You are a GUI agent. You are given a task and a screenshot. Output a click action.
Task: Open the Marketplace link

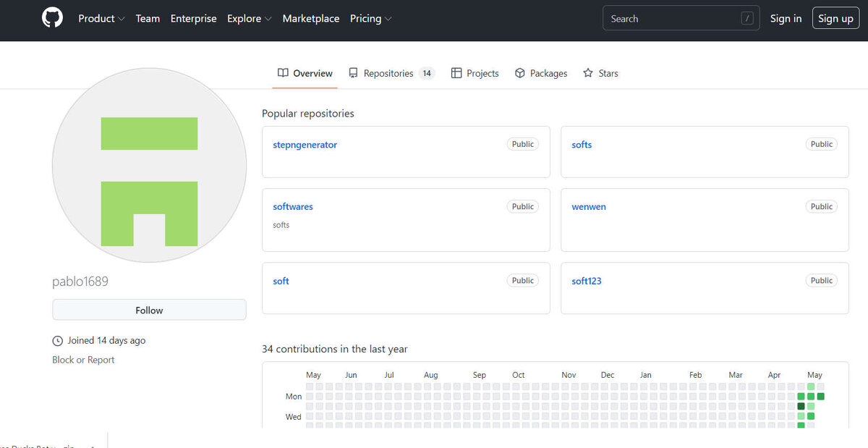311,19
